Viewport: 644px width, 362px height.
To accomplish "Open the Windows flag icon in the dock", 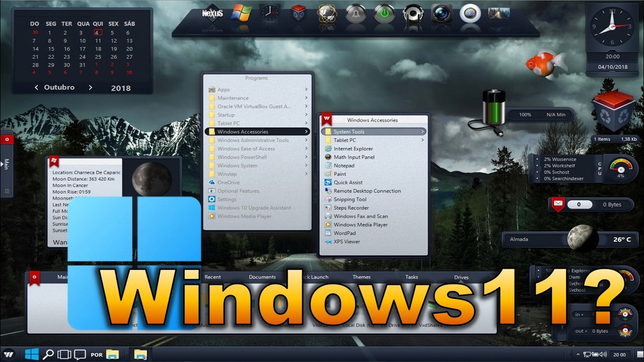I will 241,13.
